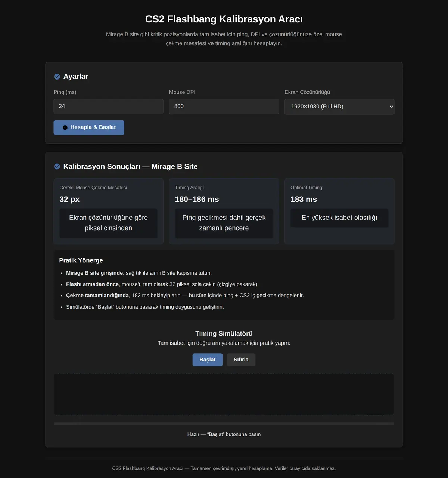Click the checkmark icon beside Ayarlar
Screen dimensions: 448x478
pyautogui.click(x=57, y=77)
